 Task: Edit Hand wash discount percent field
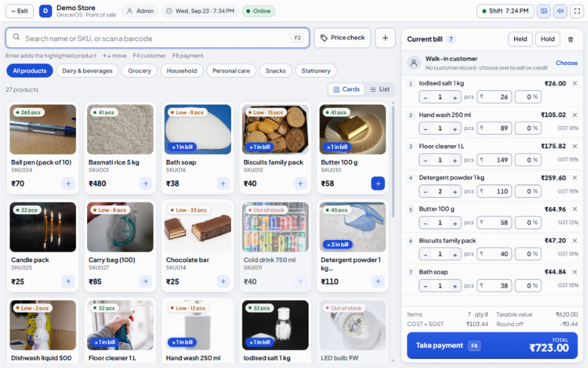pos(528,129)
